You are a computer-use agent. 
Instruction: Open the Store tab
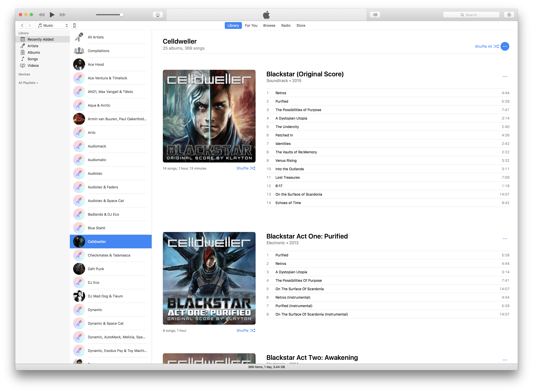[301, 25]
